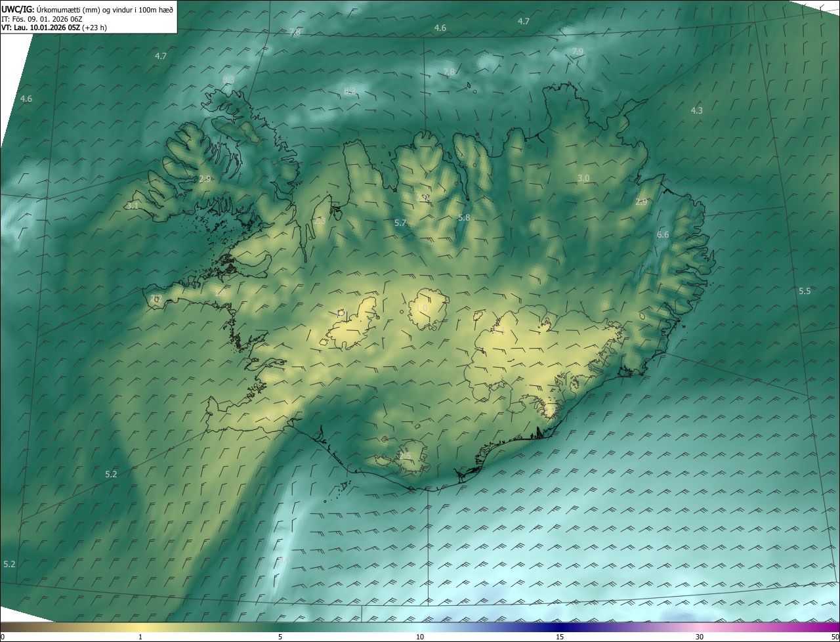The height and width of the screenshot is (642, 840).
Task: Click the title "UWC/IG: Úrkomumætti (mm) og vindur"
Action: (x=87, y=9)
